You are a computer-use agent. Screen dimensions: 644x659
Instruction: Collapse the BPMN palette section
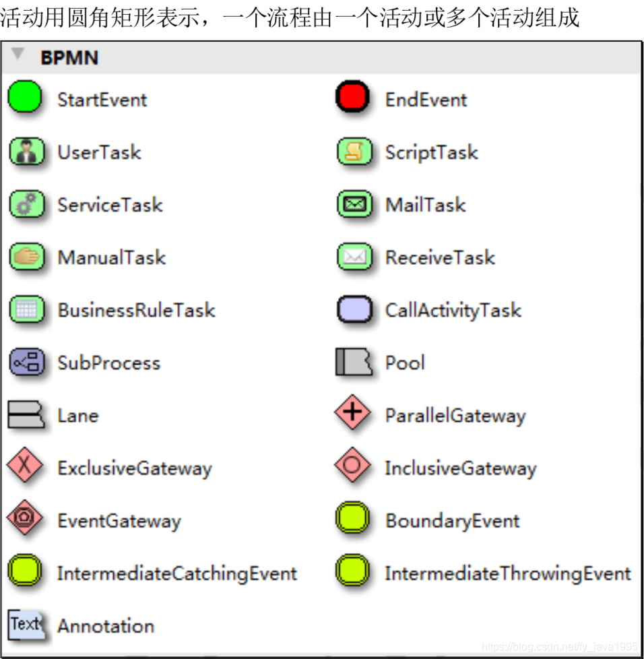pyautogui.click(x=18, y=54)
